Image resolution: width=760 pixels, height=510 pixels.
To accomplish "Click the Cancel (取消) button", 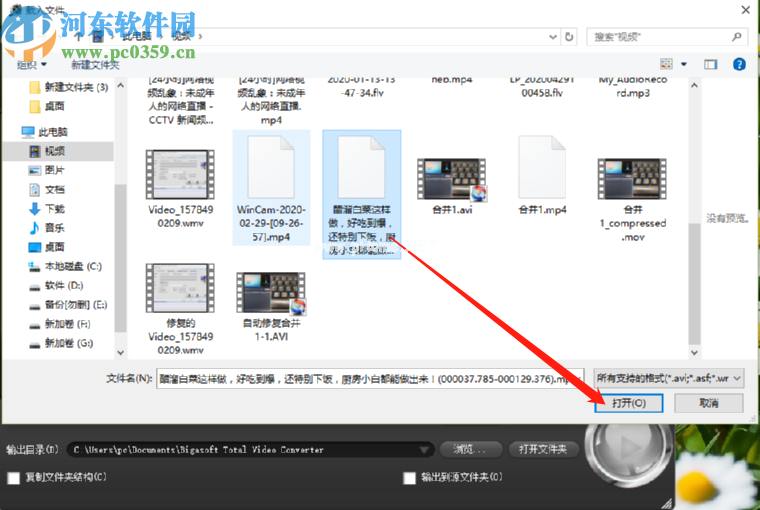I will 709,403.
